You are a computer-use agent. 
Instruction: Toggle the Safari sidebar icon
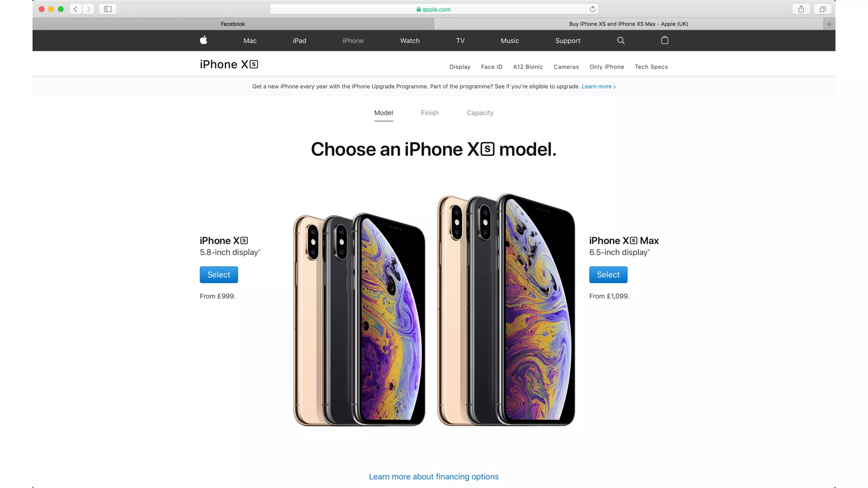pos(108,9)
